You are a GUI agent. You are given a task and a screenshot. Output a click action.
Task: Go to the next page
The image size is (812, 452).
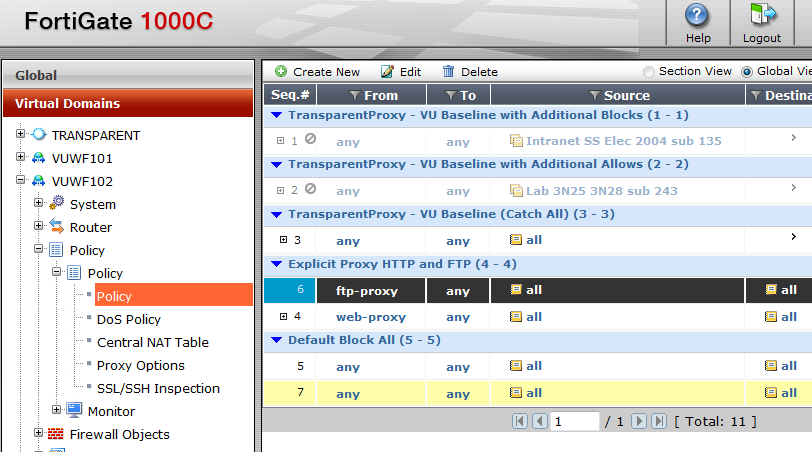639,421
